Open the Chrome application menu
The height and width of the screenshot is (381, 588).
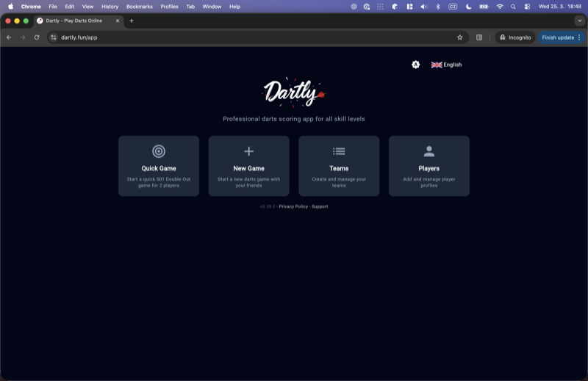click(31, 7)
